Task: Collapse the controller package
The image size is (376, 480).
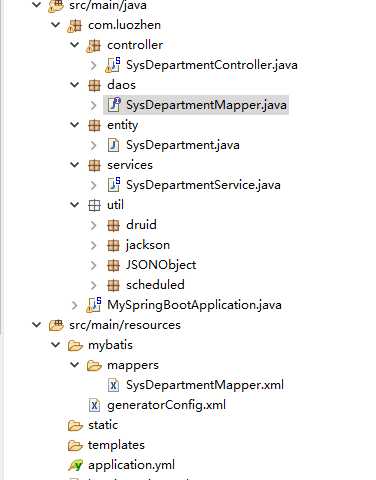Action: coord(75,45)
